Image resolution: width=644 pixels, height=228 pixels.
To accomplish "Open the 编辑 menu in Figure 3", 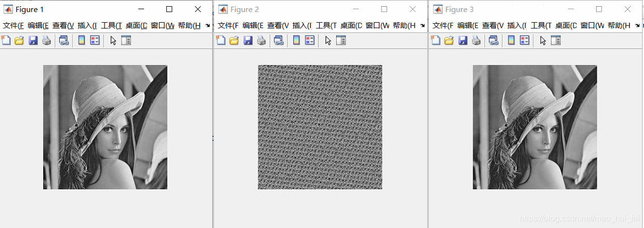I will [x=467, y=26].
